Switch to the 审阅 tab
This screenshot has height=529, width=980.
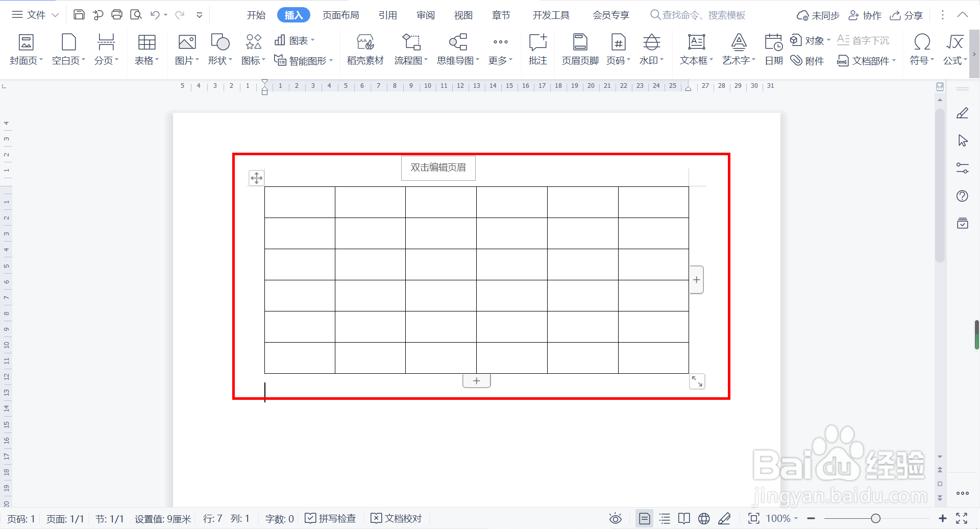coord(426,15)
